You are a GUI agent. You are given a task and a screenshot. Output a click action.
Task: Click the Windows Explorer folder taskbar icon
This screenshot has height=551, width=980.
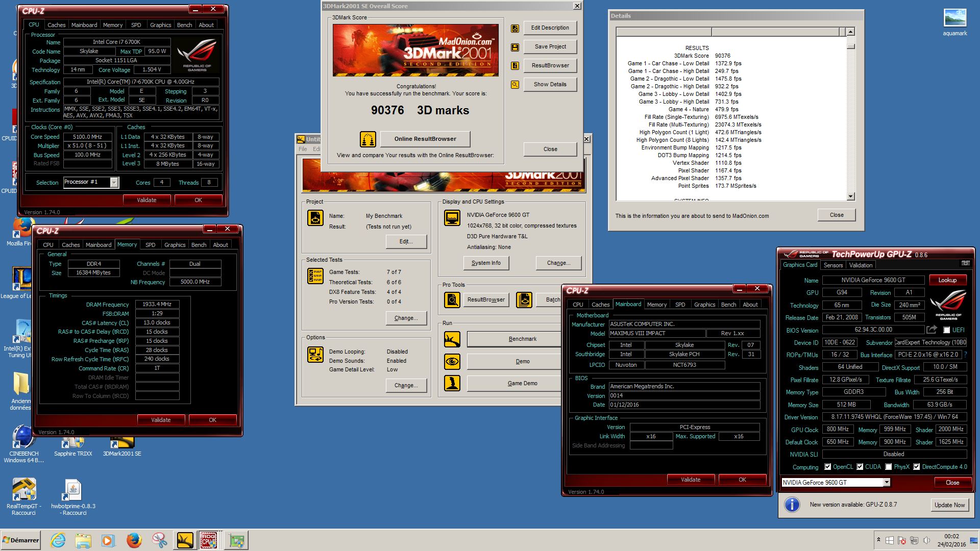pyautogui.click(x=83, y=540)
